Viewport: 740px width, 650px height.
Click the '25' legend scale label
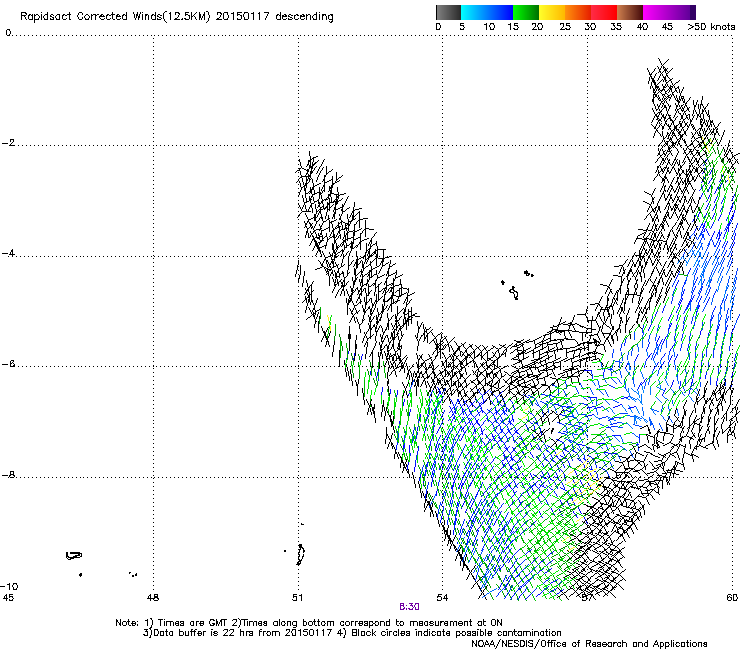click(565, 27)
